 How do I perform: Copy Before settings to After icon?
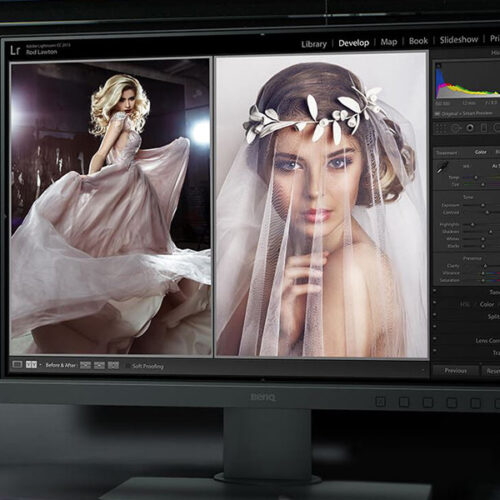[85, 365]
